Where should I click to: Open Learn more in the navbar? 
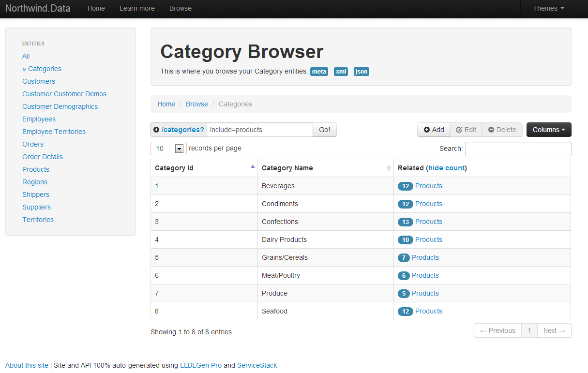pyautogui.click(x=137, y=8)
